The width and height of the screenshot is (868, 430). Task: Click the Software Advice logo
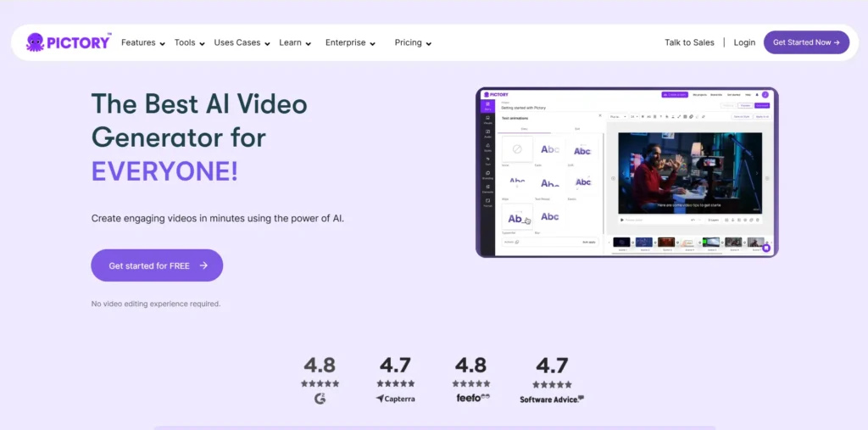click(x=552, y=399)
